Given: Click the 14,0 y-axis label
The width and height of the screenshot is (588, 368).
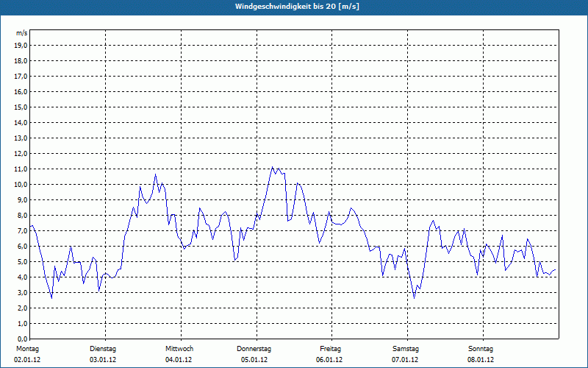Looking at the screenshot, I should tap(21, 123).
